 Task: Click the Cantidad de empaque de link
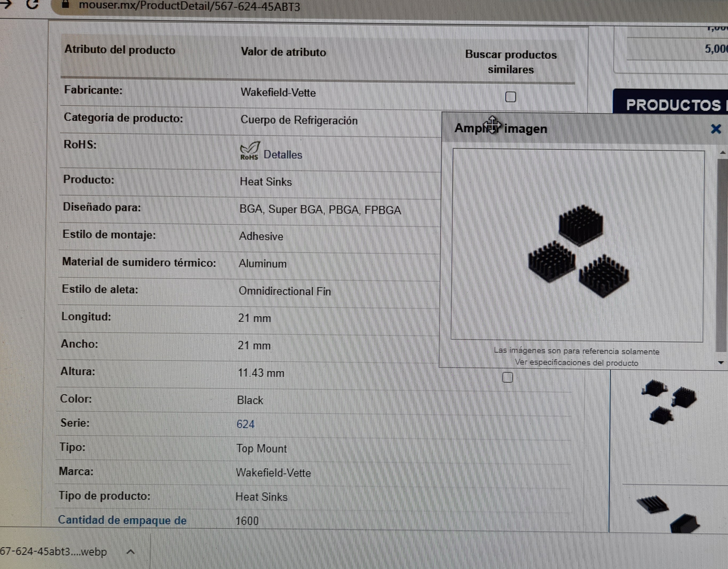[x=122, y=520]
